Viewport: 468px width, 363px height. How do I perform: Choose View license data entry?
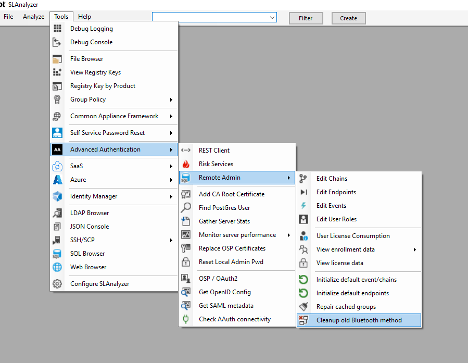click(x=359, y=263)
